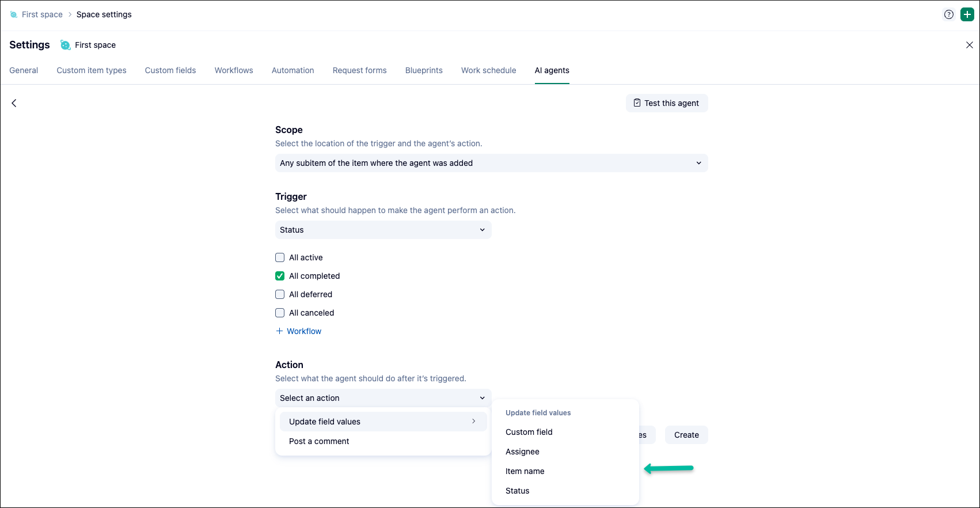Click the First space icon in breadcrumb
Viewport: 980px width, 508px height.
coord(14,14)
